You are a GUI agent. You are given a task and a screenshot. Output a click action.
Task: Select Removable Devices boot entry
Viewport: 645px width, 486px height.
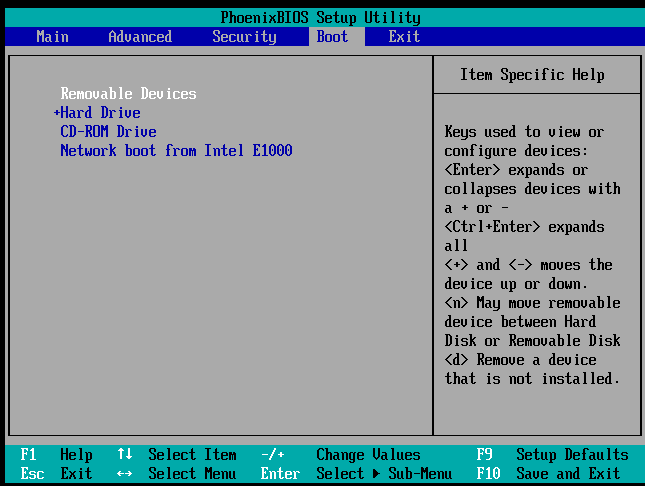128,93
